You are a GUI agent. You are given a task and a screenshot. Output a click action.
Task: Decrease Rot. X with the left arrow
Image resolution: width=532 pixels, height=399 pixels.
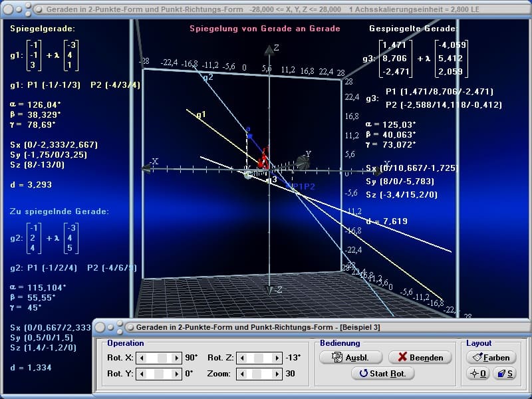(x=142, y=358)
